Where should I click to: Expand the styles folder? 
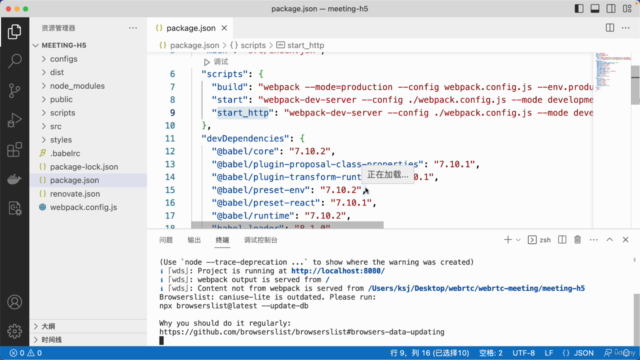88,140
